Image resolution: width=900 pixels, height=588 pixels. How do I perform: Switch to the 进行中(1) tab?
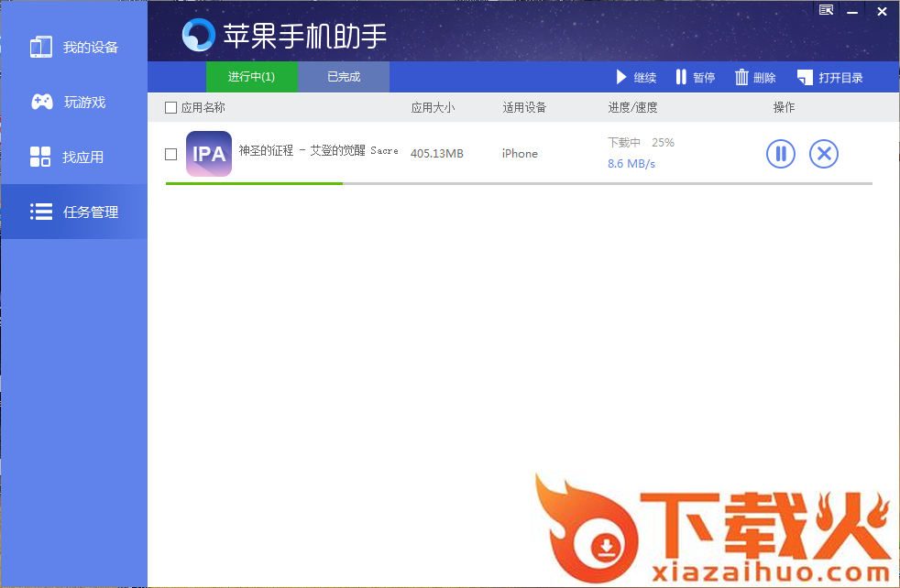[x=251, y=77]
